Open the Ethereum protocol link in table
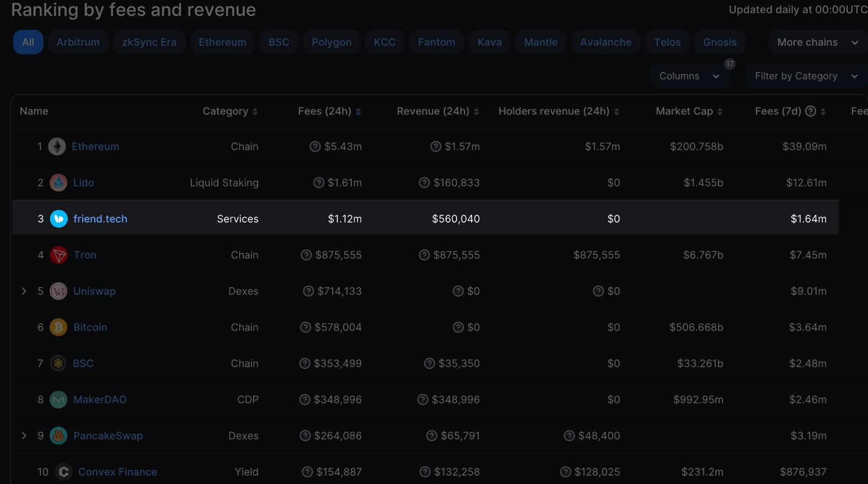 coord(95,147)
